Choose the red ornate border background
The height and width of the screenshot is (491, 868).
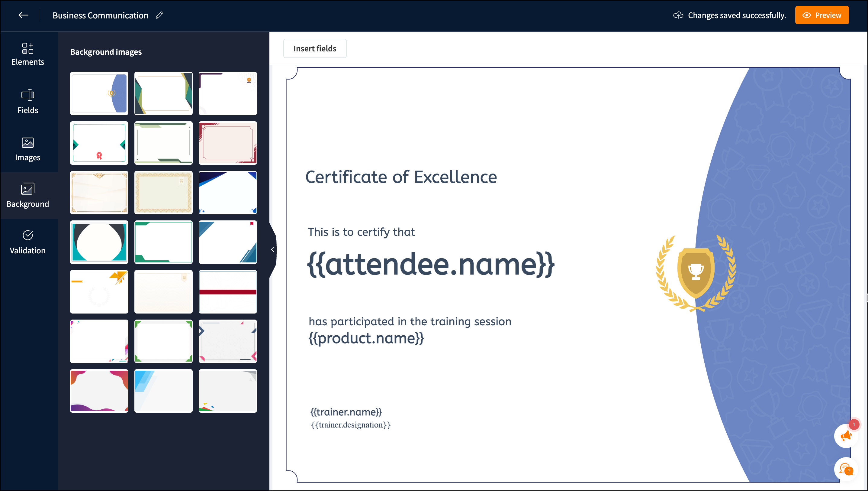click(x=228, y=143)
